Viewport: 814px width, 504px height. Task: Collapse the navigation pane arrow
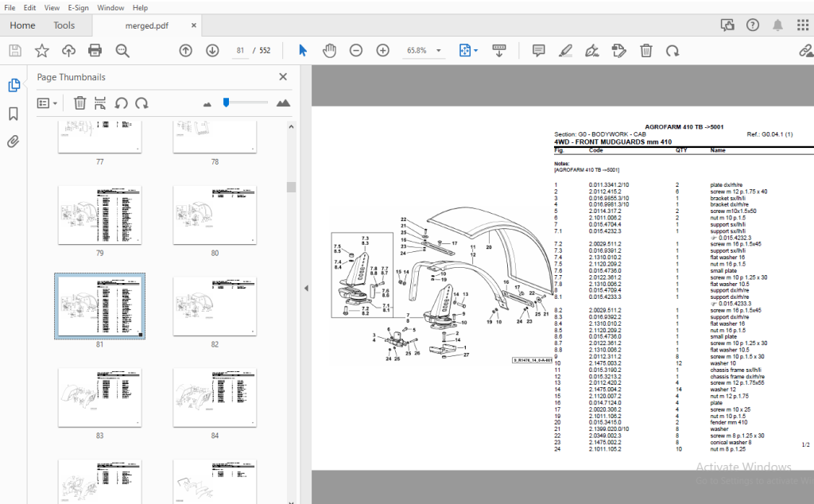click(306, 288)
